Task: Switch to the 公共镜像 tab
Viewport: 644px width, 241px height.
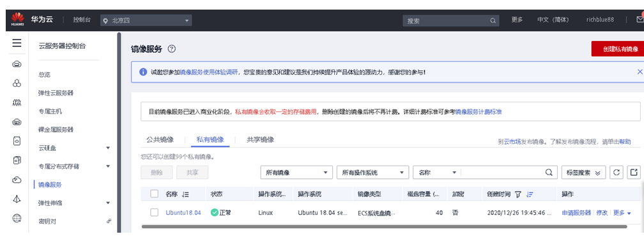Action: coord(160,139)
